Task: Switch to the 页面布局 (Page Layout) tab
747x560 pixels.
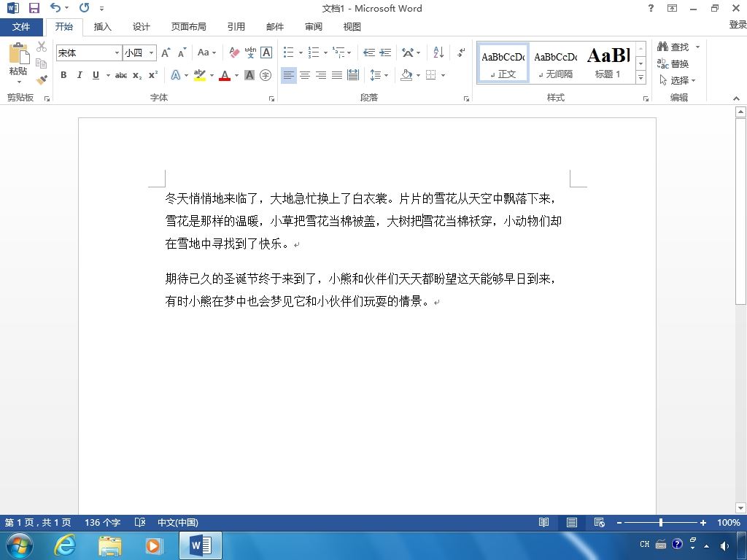Action: pyautogui.click(x=189, y=27)
